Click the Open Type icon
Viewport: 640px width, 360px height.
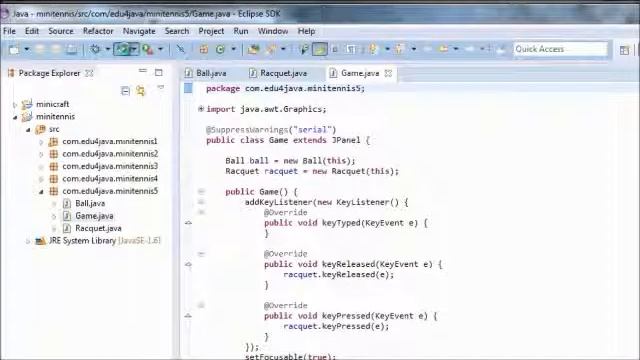coord(253,49)
